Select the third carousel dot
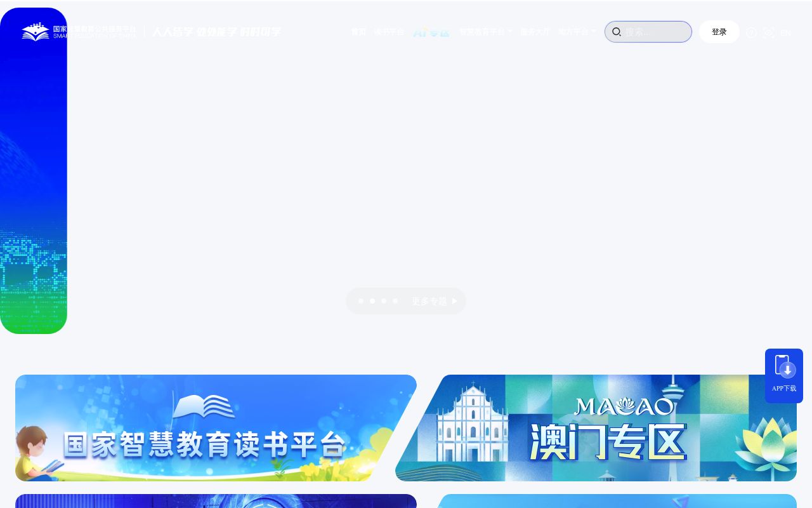812x508 pixels. point(384,301)
